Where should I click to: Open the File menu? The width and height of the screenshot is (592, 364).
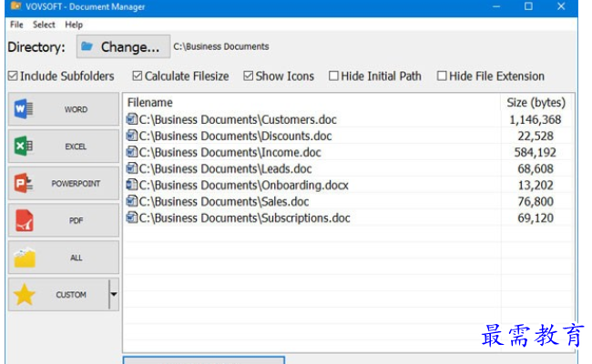pos(16,25)
